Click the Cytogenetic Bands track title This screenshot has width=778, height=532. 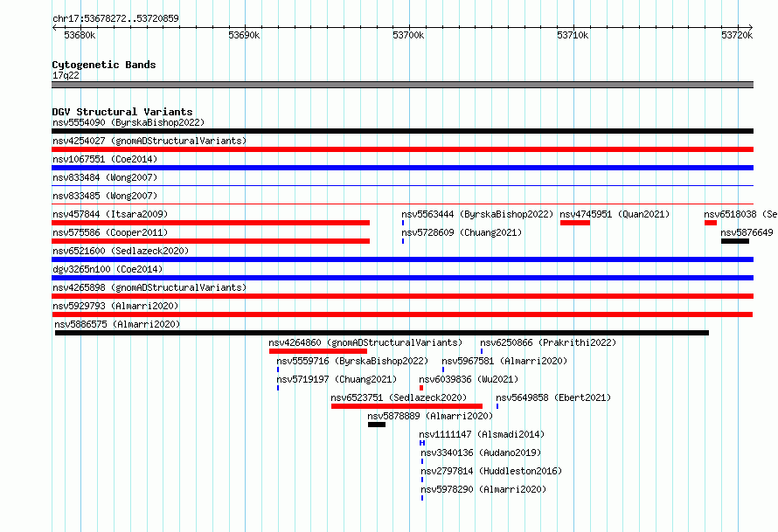104,65
